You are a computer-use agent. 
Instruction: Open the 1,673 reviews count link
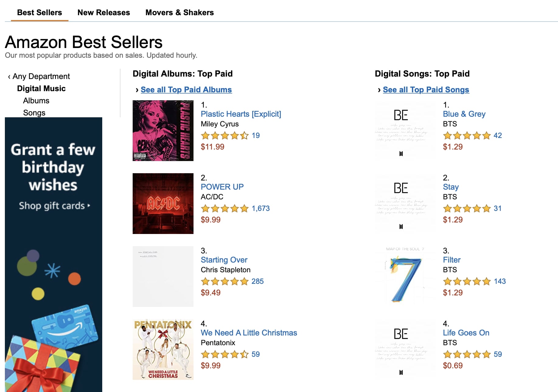click(261, 208)
